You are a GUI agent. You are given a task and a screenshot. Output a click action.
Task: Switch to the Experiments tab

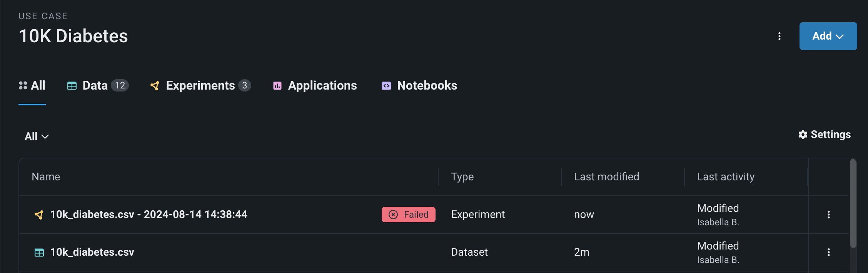(x=200, y=86)
